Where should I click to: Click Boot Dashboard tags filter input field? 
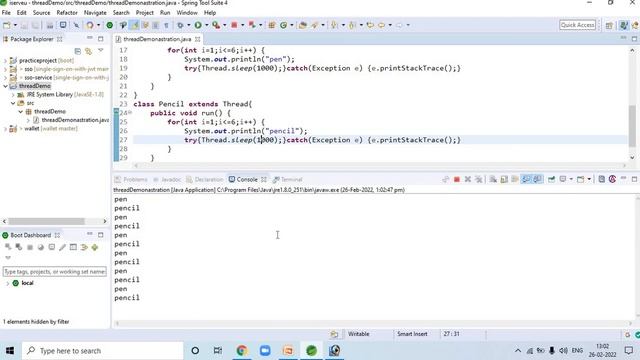click(54, 271)
